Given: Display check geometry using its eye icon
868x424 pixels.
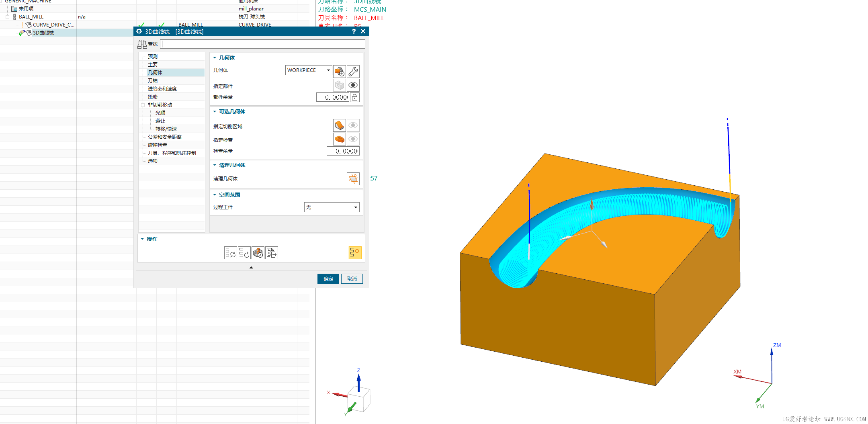Looking at the screenshot, I should [x=353, y=139].
